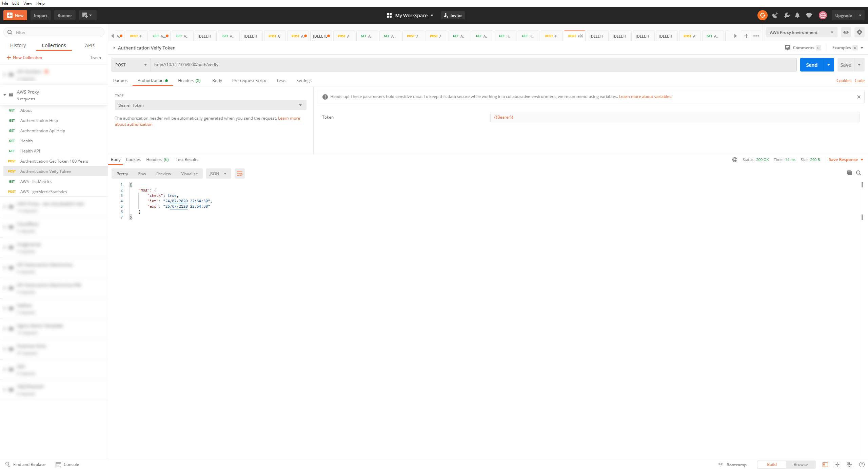The width and height of the screenshot is (868, 470).
Task: Toggle the environment quick look eye
Action: pyautogui.click(x=846, y=32)
